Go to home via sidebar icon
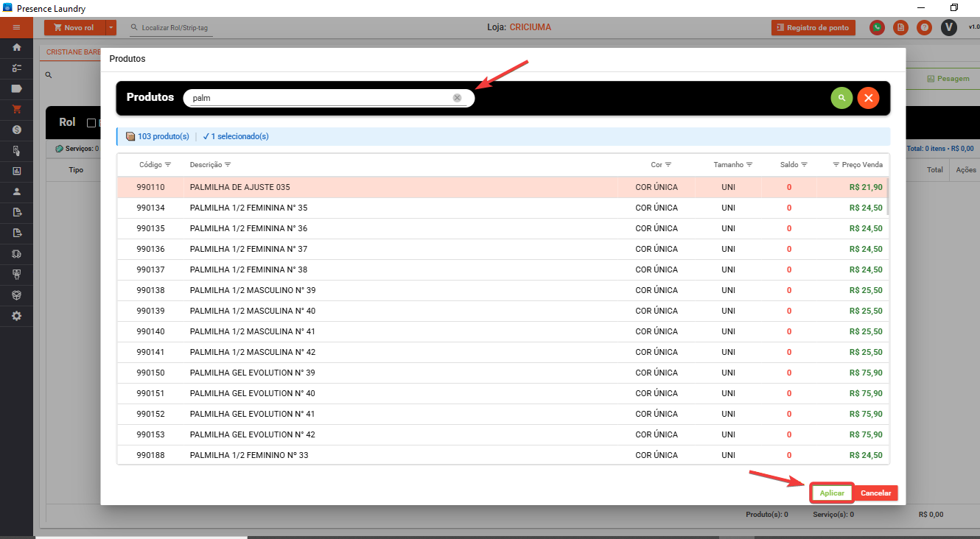The image size is (980, 539). point(16,47)
